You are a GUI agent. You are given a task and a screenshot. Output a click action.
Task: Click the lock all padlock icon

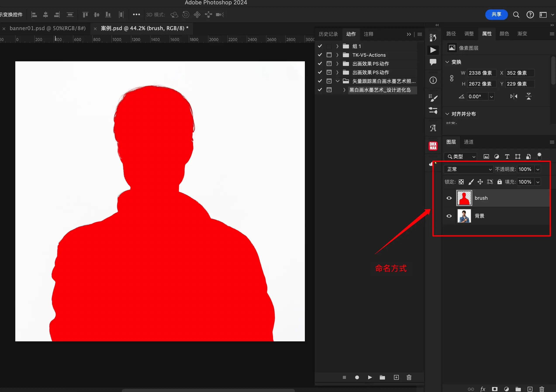click(499, 182)
